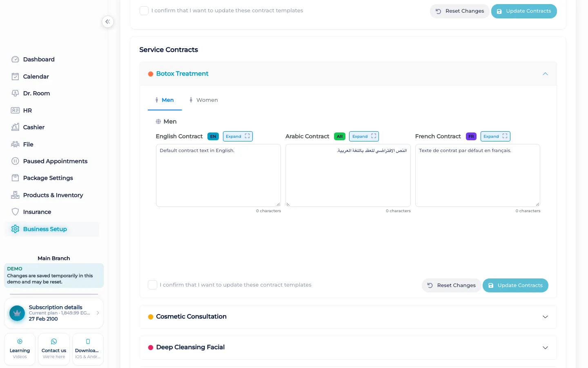Viewport: 588px width, 368px height.
Task: Click the Deep Cleansing Facial red color dot
Action: (x=151, y=348)
